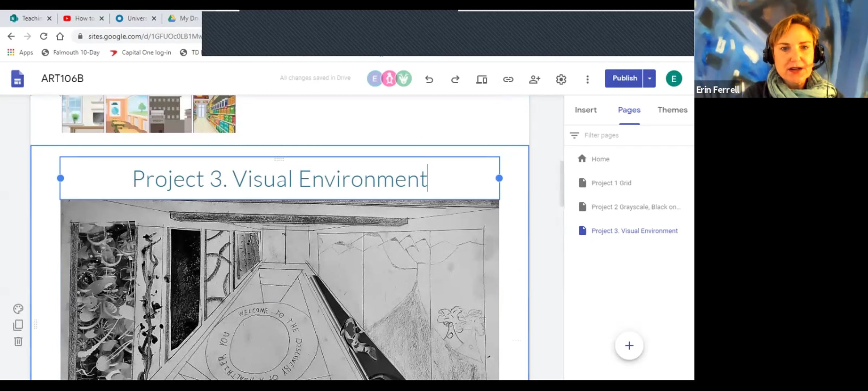Open the three-dot more options menu

point(587,79)
